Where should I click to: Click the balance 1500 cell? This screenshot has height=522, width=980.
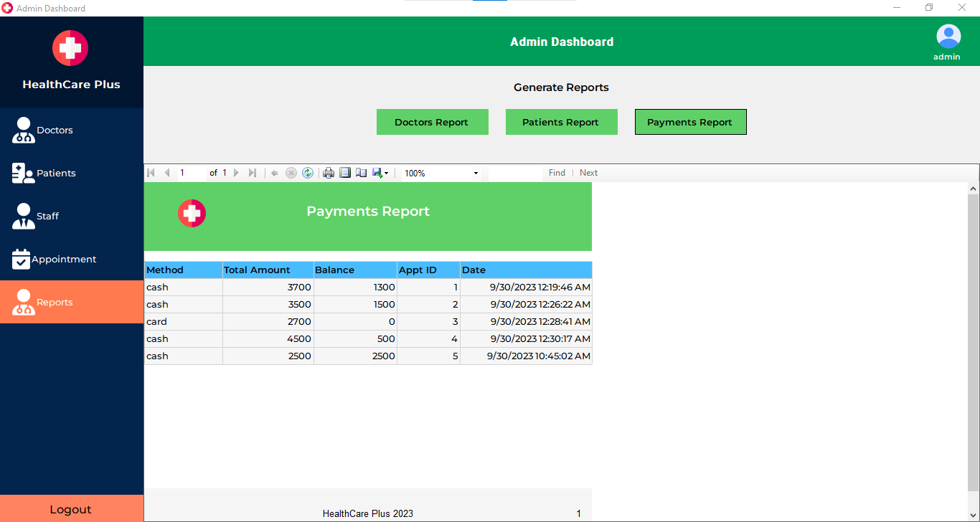pyautogui.click(x=356, y=304)
